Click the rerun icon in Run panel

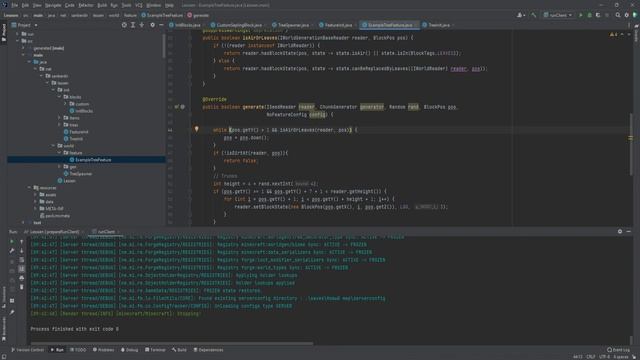click(12, 242)
